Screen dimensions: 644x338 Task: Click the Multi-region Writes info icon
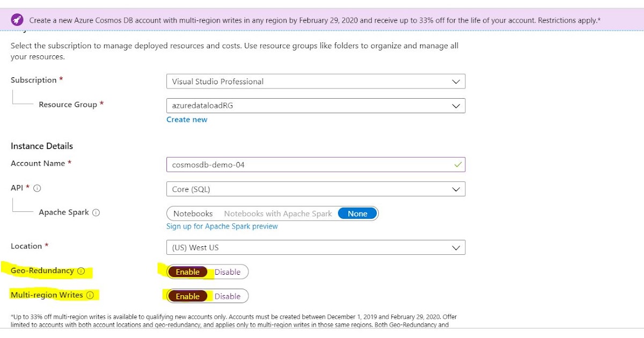(90, 295)
